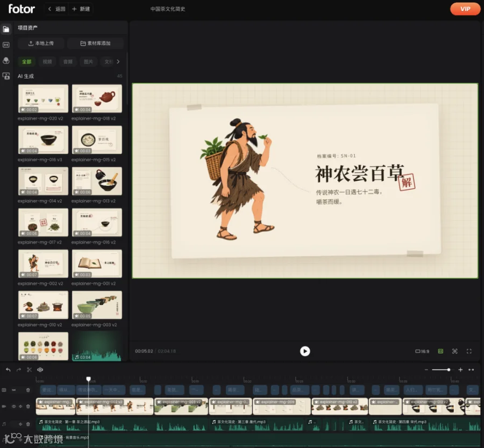Select explainer-mg-003 v2 asset thumbnail

click(97, 305)
